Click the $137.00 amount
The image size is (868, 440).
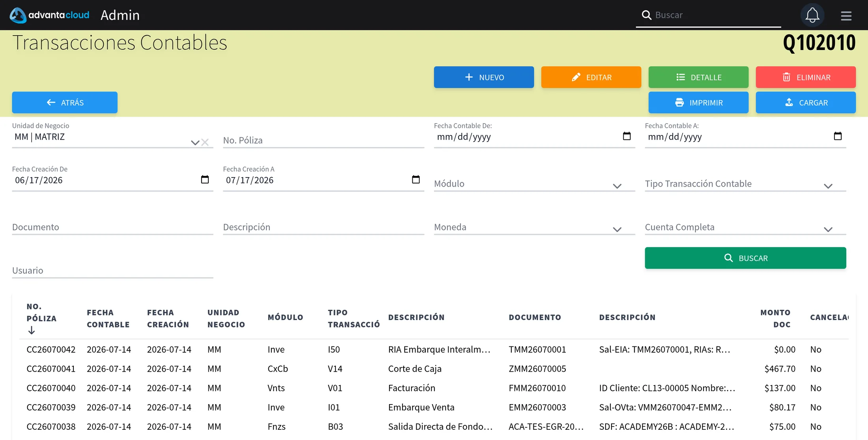pyautogui.click(x=780, y=388)
